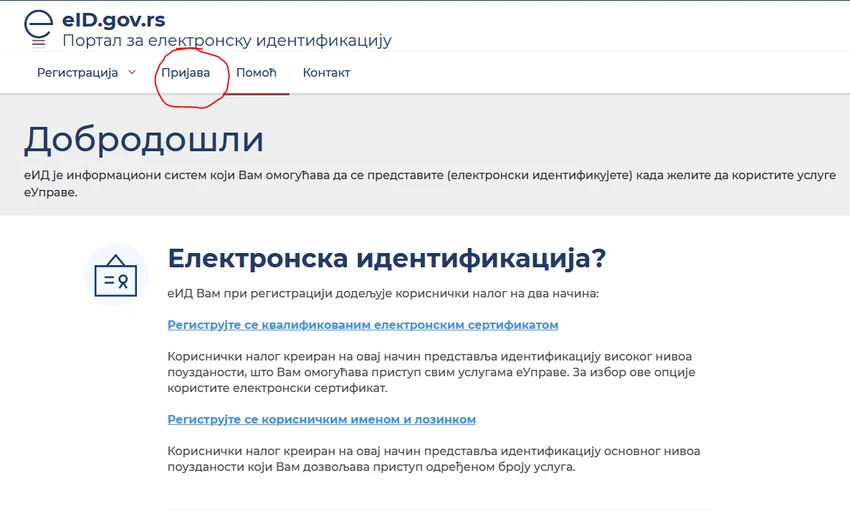Click the Портал за електронску идентификацију subtitle
The height and width of the screenshot is (511, 850).
point(227,40)
